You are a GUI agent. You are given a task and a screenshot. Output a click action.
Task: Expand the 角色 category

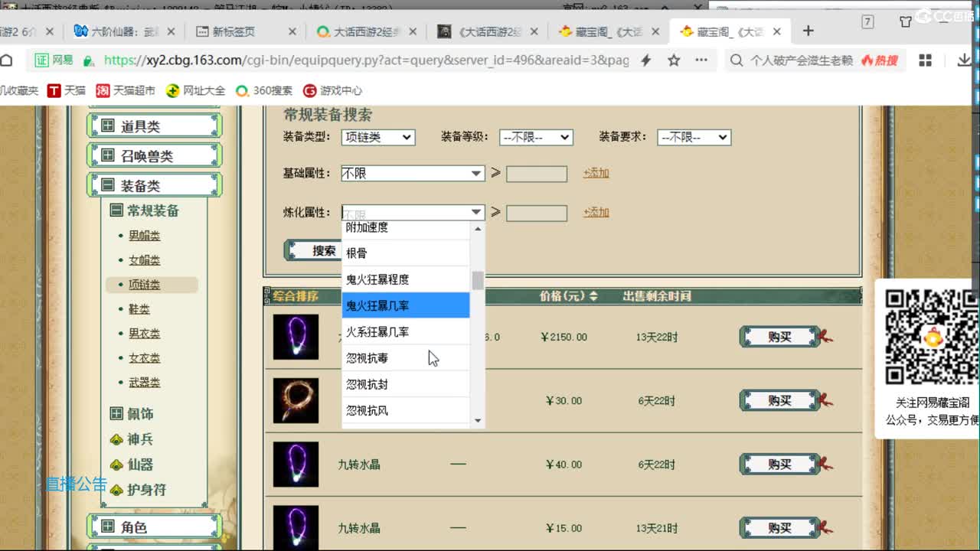(154, 527)
